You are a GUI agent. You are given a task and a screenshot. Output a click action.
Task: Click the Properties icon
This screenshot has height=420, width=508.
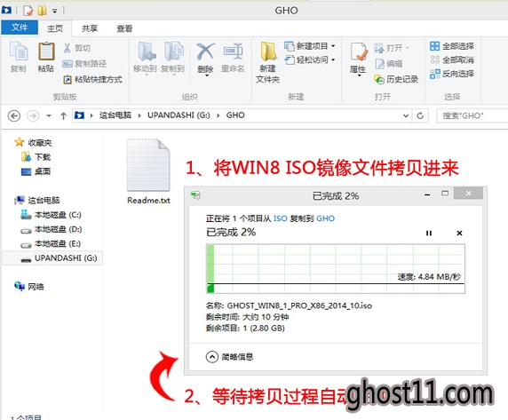coord(358,52)
